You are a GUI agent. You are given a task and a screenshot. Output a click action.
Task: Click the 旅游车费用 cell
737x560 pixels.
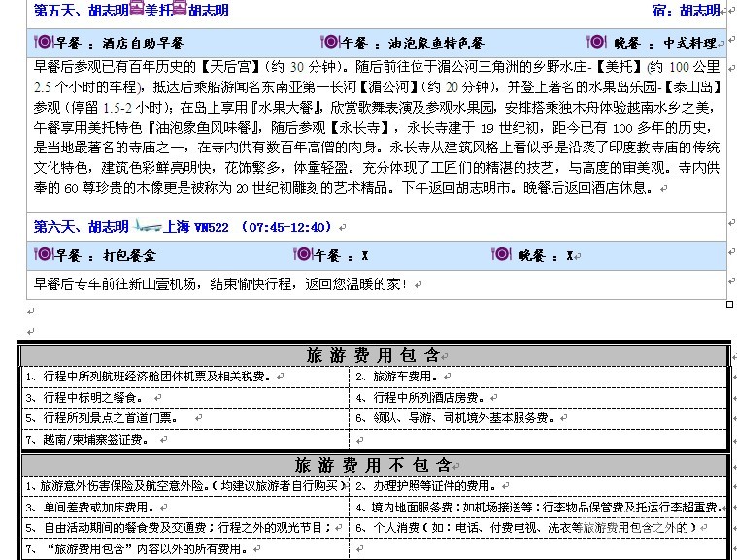tap(400, 376)
